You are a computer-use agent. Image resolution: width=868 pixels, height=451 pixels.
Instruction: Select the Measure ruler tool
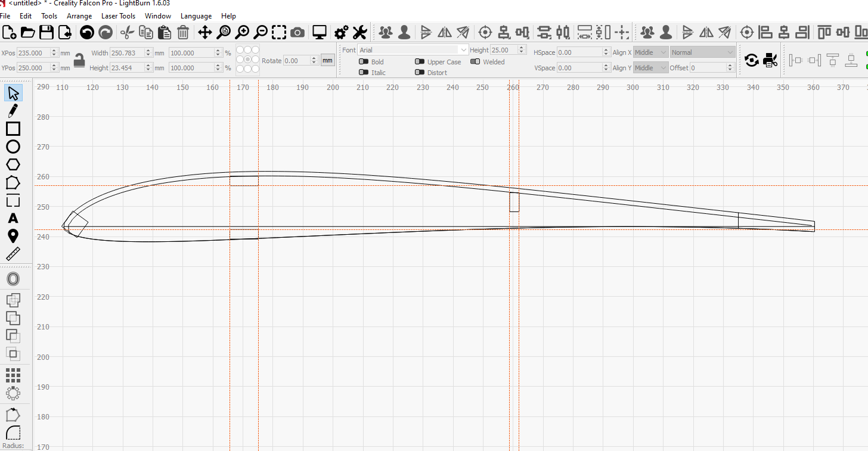(13, 254)
